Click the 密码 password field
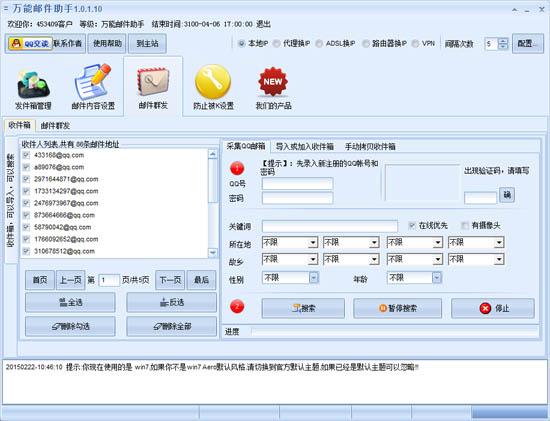The width and height of the screenshot is (550, 421). (x=297, y=198)
